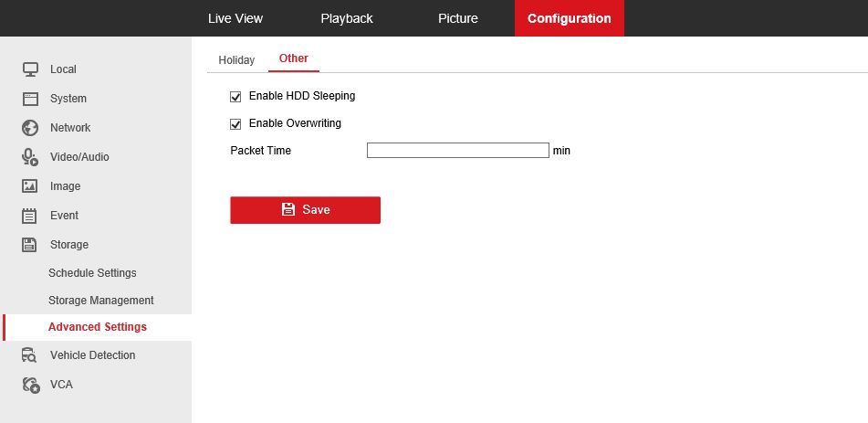Open Schedule Settings under Storage
Viewport: 868px width, 423px height.
click(92, 273)
